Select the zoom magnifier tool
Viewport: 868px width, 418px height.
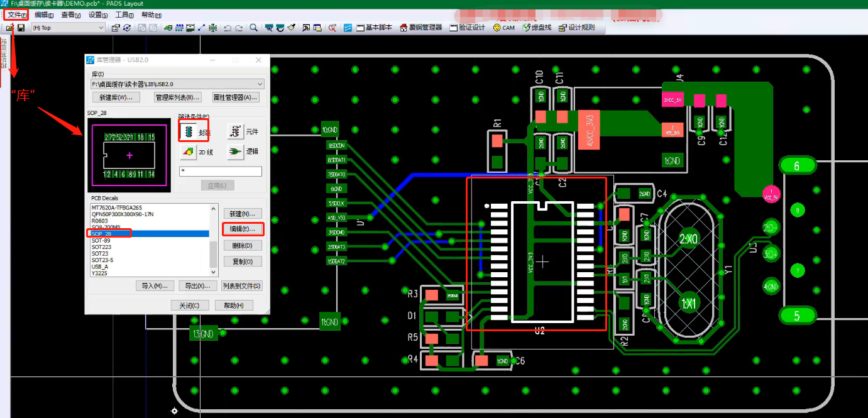tap(253, 28)
